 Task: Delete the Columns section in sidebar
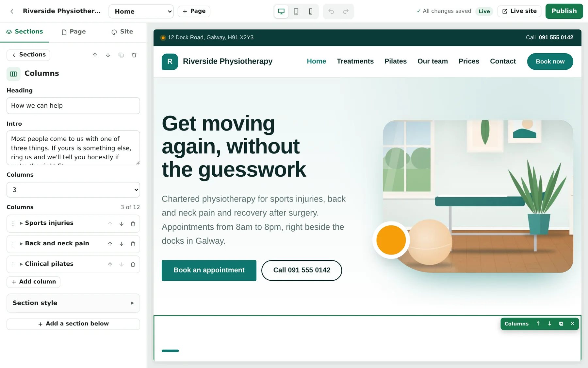click(x=134, y=55)
